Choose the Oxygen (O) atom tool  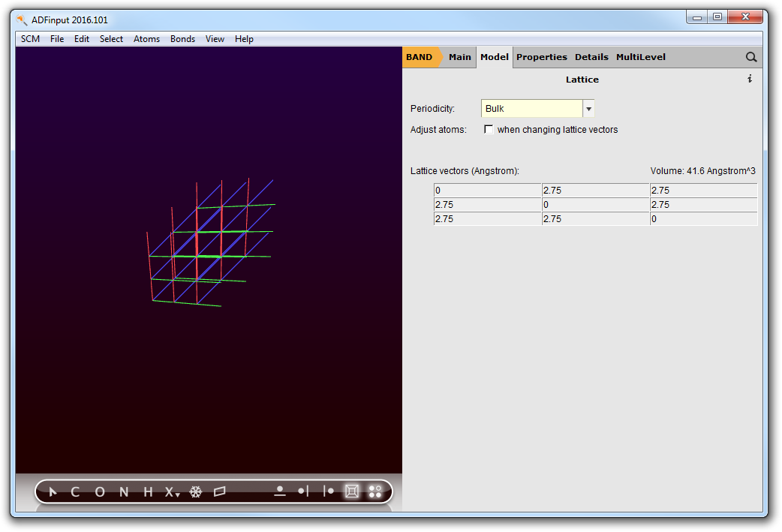click(100, 492)
